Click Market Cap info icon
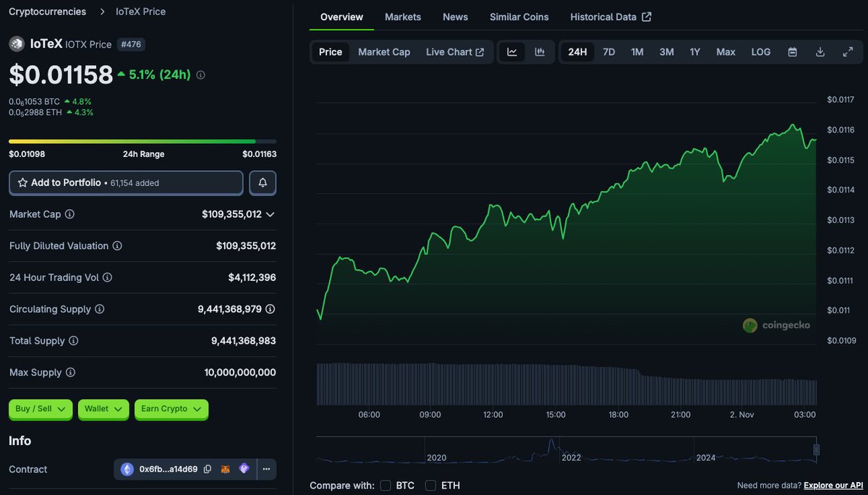 tap(70, 214)
